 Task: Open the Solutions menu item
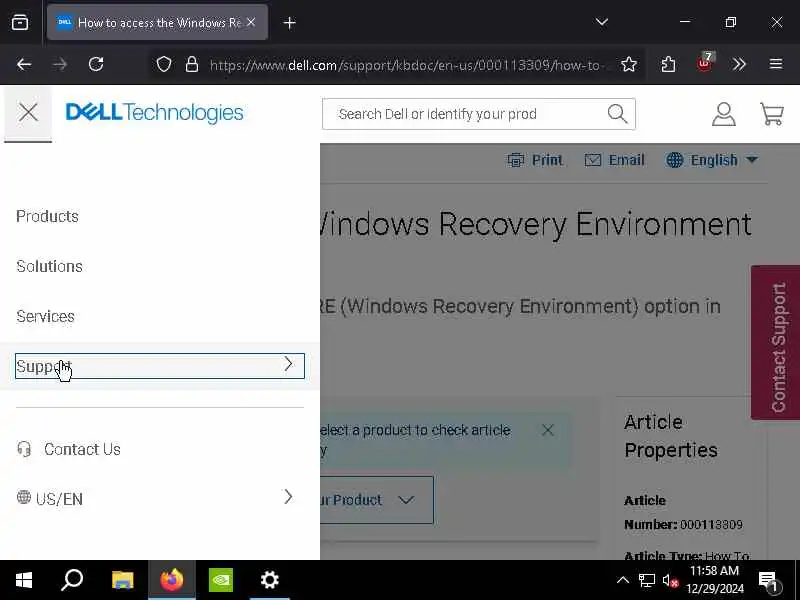tap(49, 266)
